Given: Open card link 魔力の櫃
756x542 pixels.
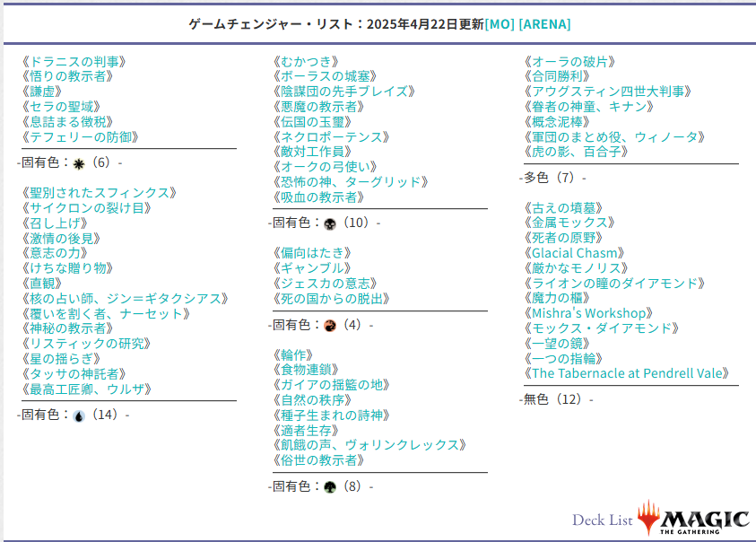Looking at the screenshot, I should click(x=557, y=298).
